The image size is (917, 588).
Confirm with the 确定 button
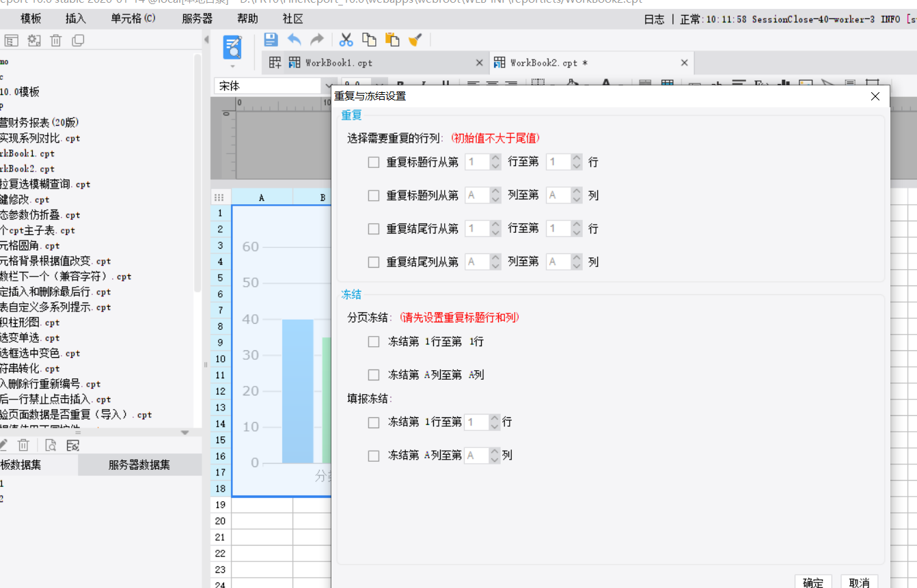(x=813, y=583)
